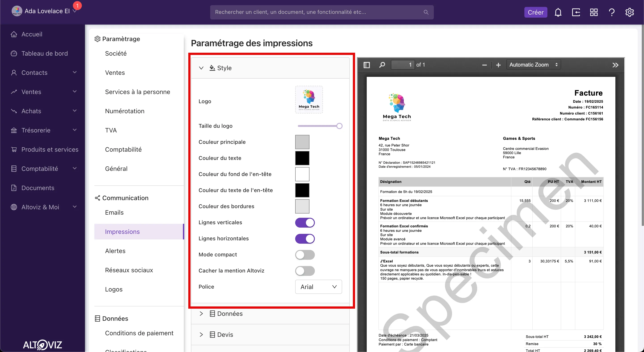Open Services à la personne settings
This screenshot has height=352, width=644.
click(x=138, y=92)
